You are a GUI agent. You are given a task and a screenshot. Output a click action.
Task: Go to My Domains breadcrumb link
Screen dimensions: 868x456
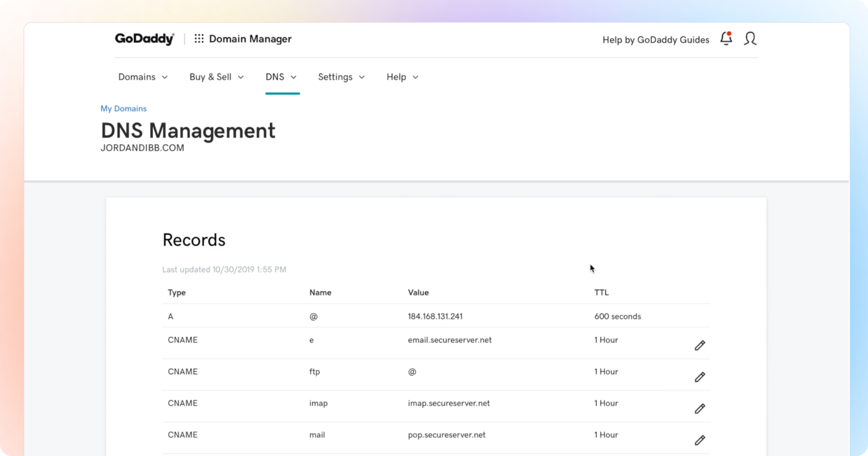click(x=124, y=109)
